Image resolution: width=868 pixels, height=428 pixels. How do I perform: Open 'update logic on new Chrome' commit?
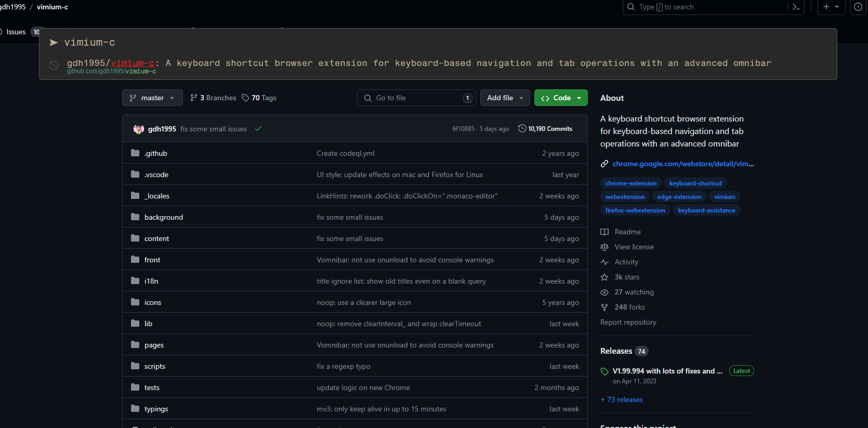[x=363, y=387]
